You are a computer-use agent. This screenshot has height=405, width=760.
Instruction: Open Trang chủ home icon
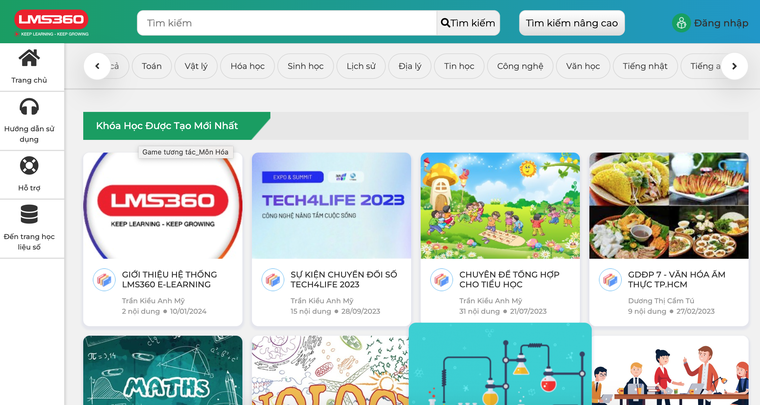[x=29, y=58]
